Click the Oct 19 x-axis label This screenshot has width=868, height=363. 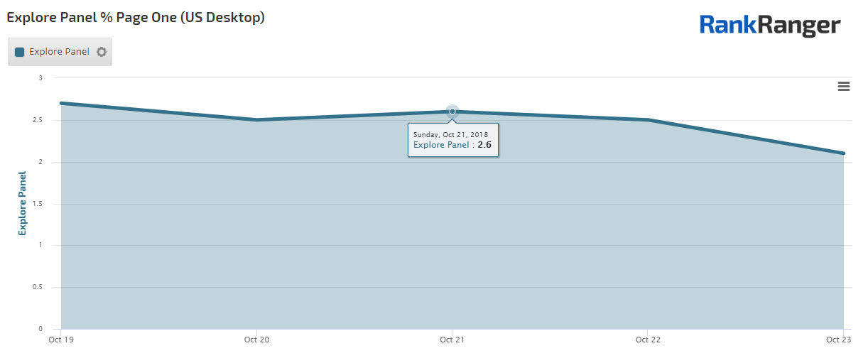coord(61,340)
